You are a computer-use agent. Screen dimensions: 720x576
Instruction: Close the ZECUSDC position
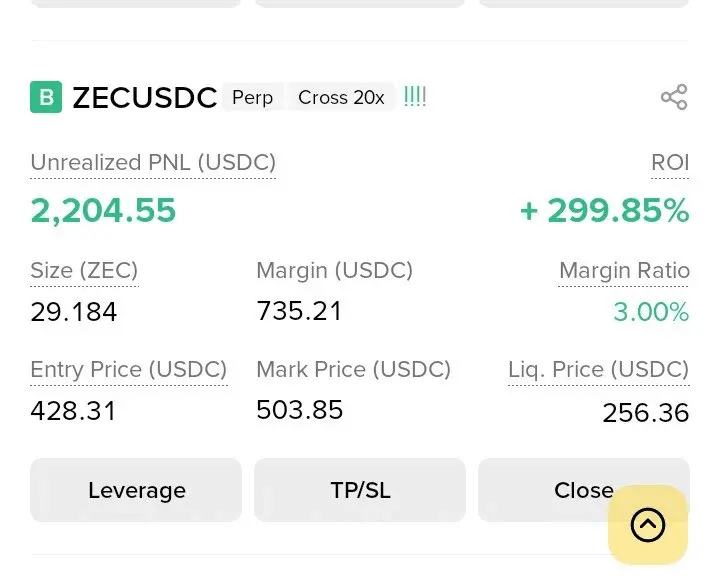[x=560, y=490]
